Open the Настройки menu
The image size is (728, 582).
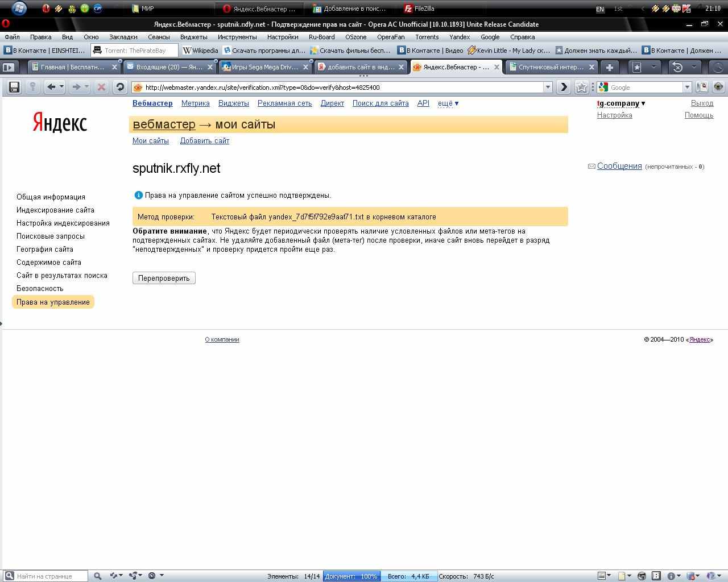point(282,37)
